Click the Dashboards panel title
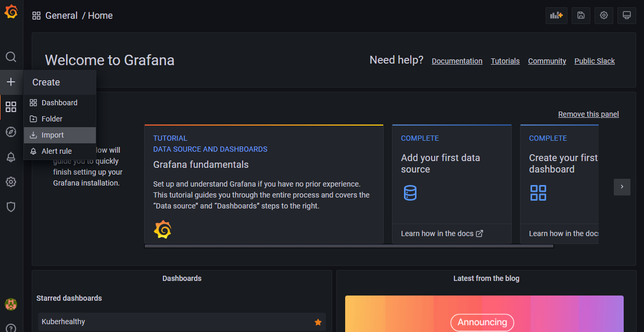Image resolution: width=644 pixels, height=332 pixels. [x=182, y=278]
